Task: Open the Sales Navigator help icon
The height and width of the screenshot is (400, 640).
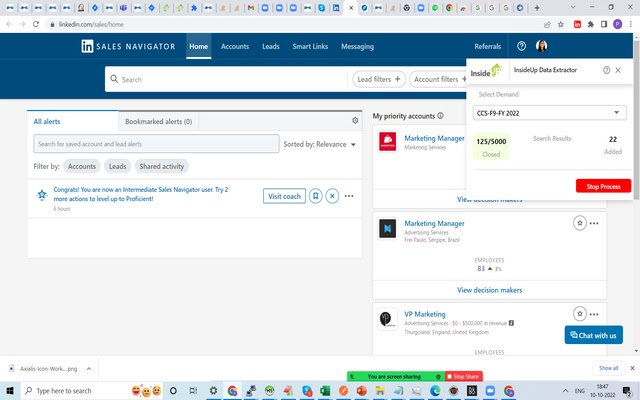Action: pyautogui.click(x=521, y=46)
